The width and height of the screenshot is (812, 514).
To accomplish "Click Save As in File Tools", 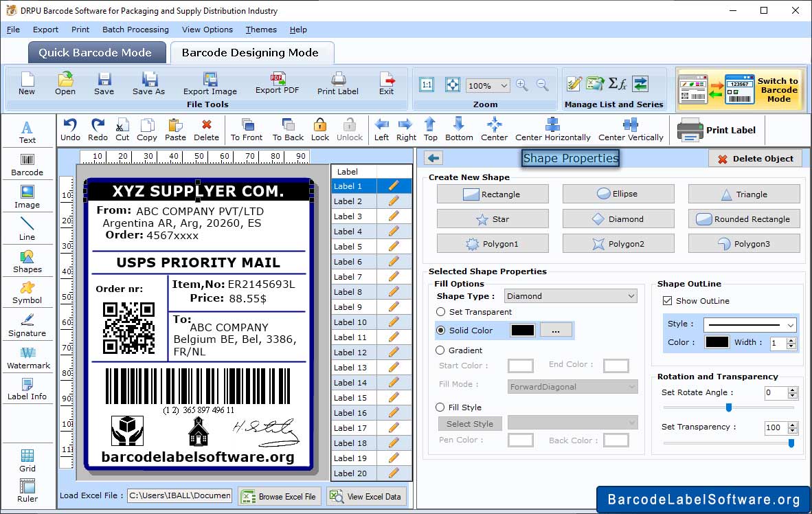I will click(x=148, y=84).
